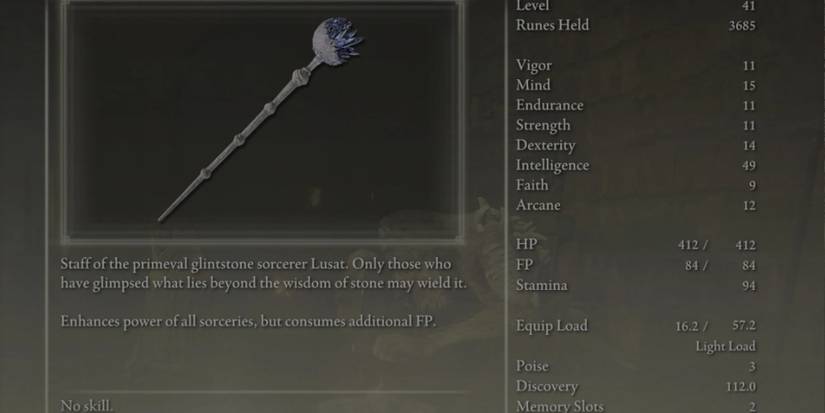Select the FP stat line
The image size is (825, 413).
pos(636,265)
